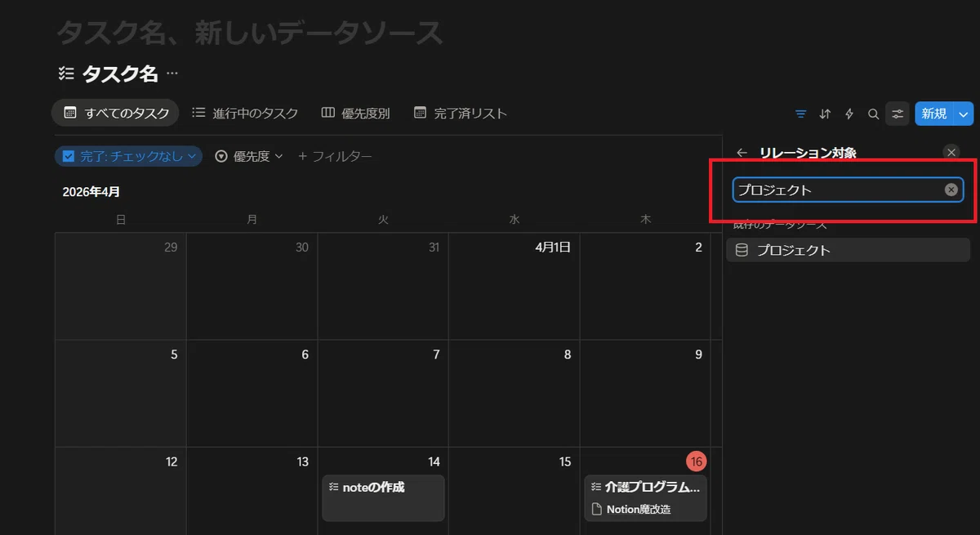This screenshot has height=535, width=980.
Task: Switch to the 進行中のタスク tab
Action: tap(245, 113)
